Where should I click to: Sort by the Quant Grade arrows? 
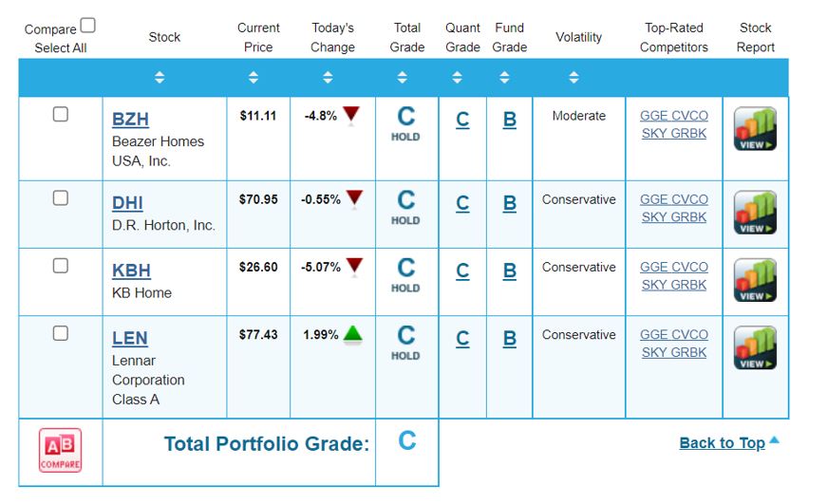[458, 78]
